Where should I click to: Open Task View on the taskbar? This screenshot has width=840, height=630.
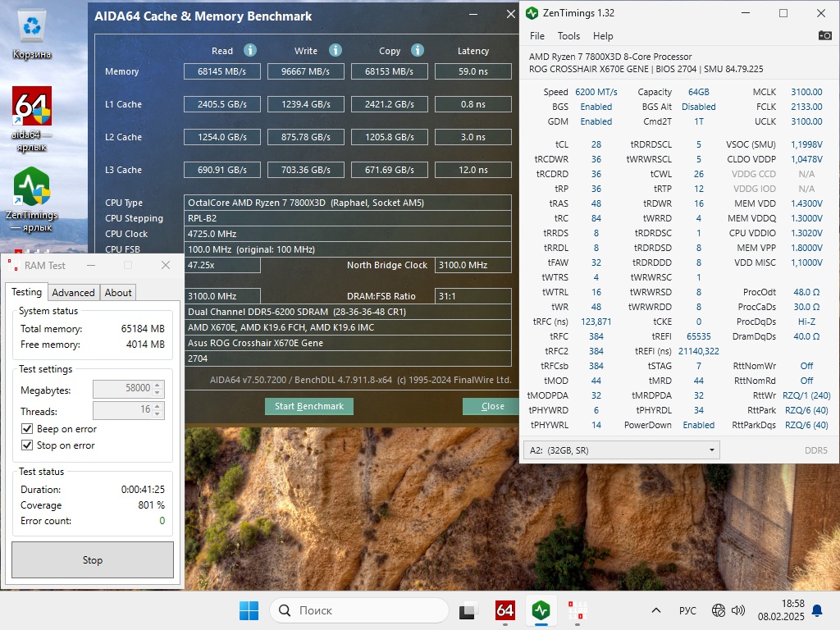tap(468, 610)
